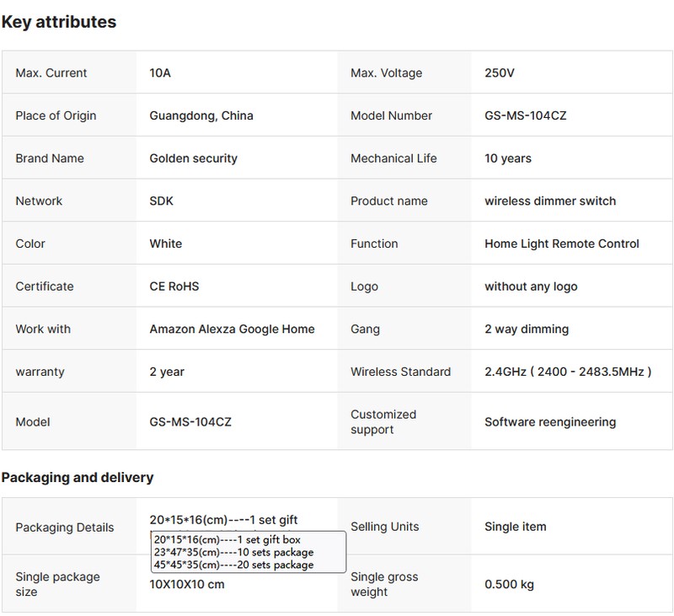
Task: Click the "Guangdong, China" origin value
Action: [x=201, y=115]
